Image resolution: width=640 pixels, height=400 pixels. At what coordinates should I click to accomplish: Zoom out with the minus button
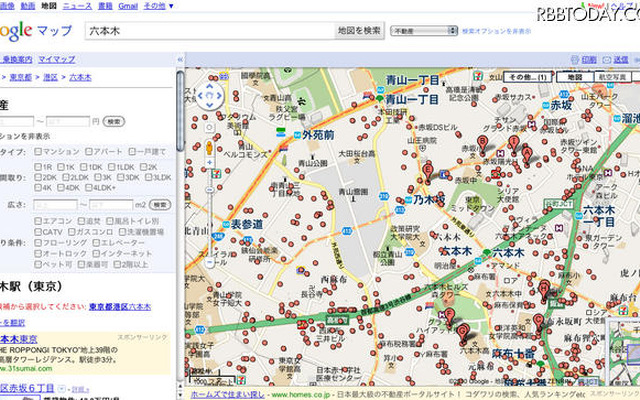[210, 262]
